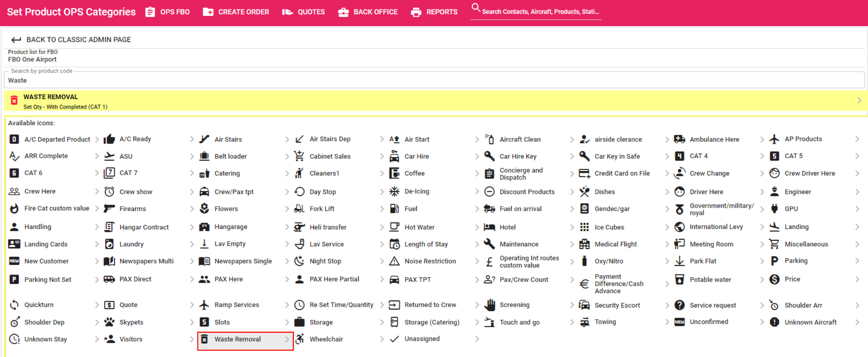Open the REPORTS menu
Image resolution: width=868 pixels, height=357 pixels.
click(434, 12)
